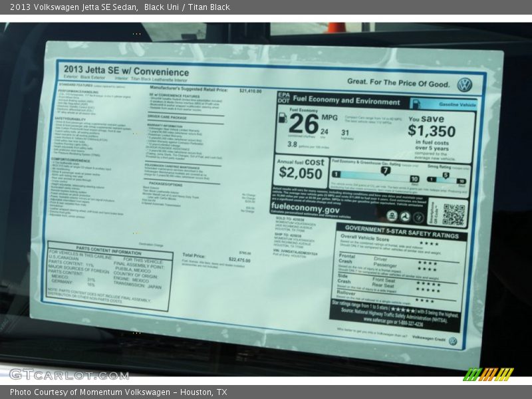Viewport: 532px width, 399px height.
Task: Click the 'Manufacturer's Suggested Retail Price' label
Action: tap(189, 88)
